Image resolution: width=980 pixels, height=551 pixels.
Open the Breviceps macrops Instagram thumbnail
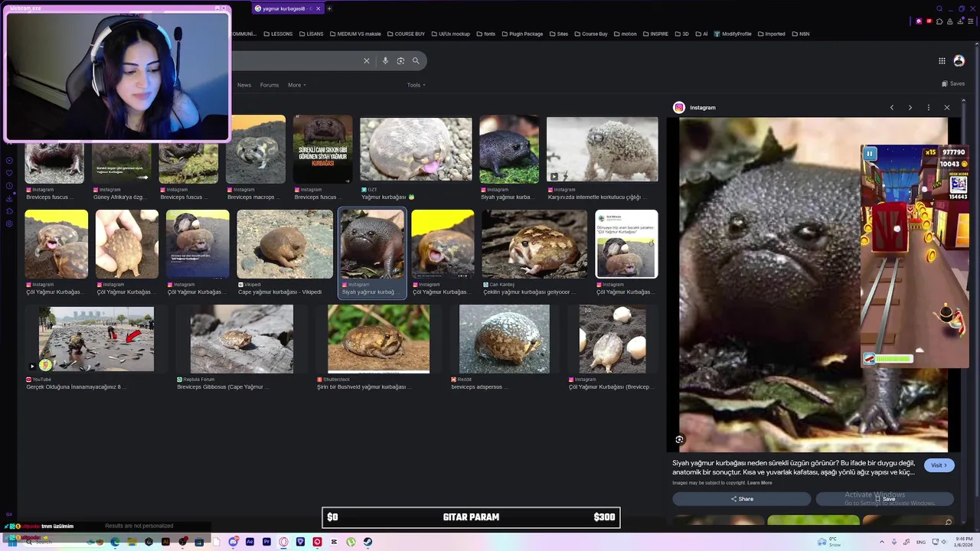(x=256, y=149)
